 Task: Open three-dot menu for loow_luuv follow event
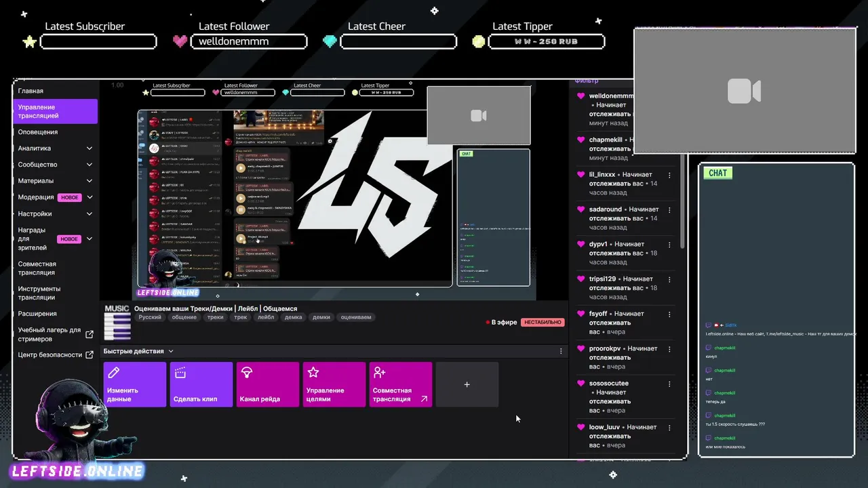[x=669, y=428]
